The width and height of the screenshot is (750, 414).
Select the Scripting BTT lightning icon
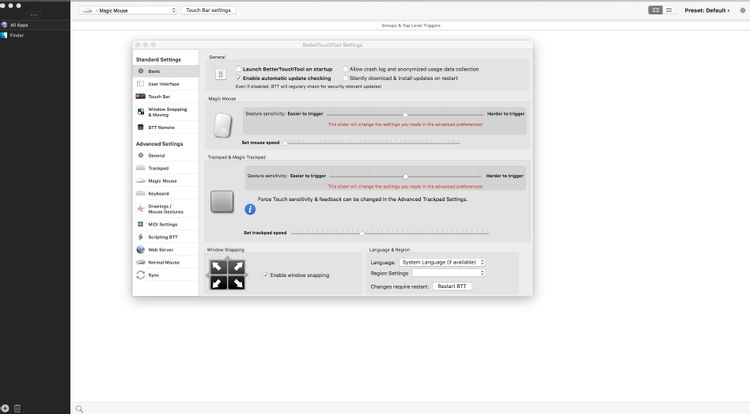141,237
